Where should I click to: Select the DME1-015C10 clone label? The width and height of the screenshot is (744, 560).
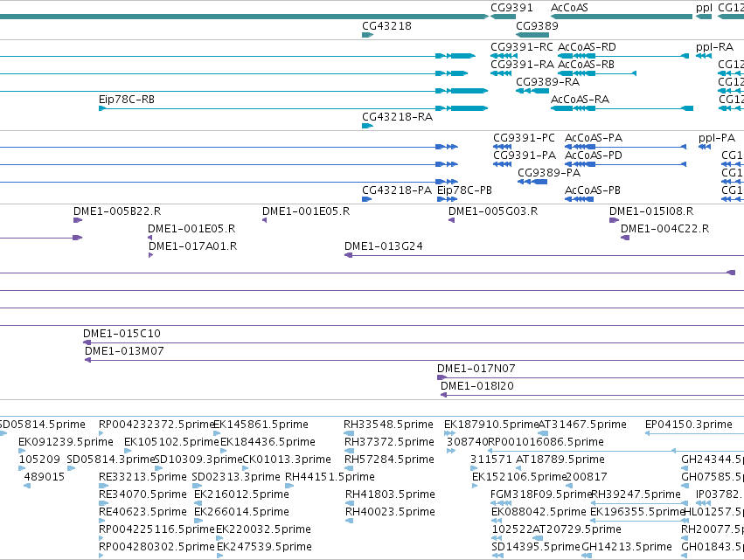pos(122,334)
